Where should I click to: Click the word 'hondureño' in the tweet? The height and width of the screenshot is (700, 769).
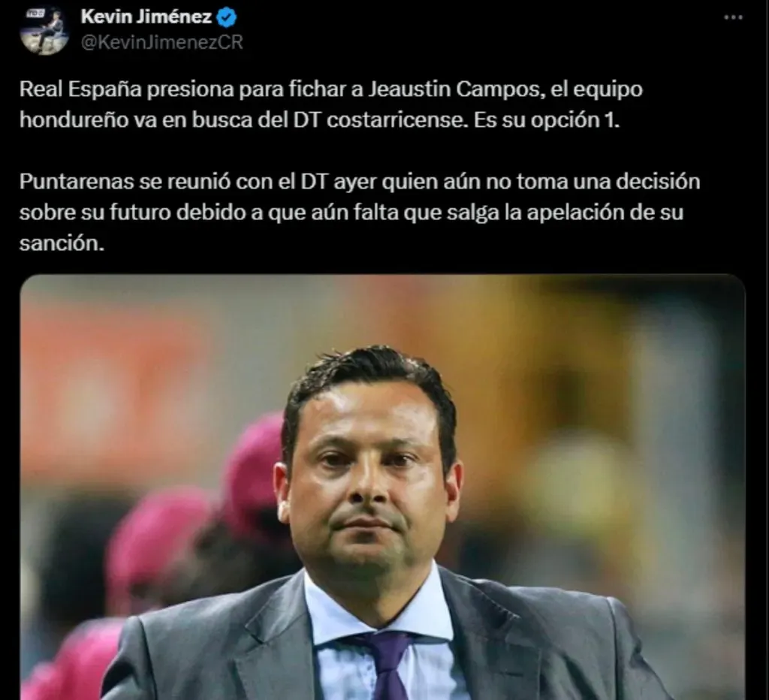click(x=74, y=120)
